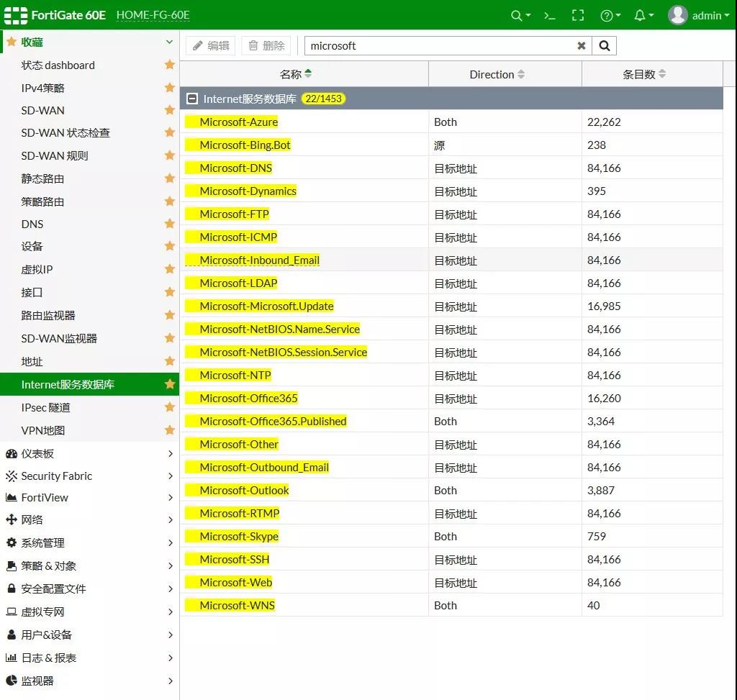The image size is (737, 700).
Task: Expand 策略 & 对象 menu
Action: point(89,565)
